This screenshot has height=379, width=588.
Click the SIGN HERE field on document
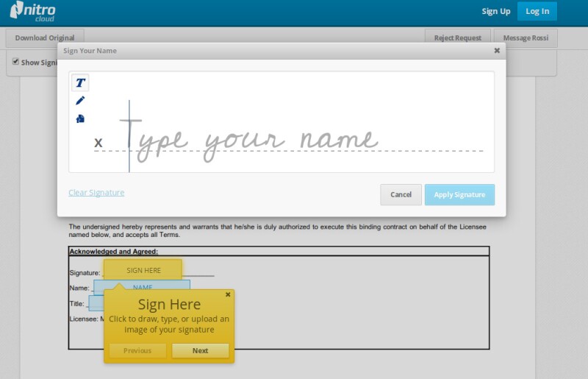point(143,270)
